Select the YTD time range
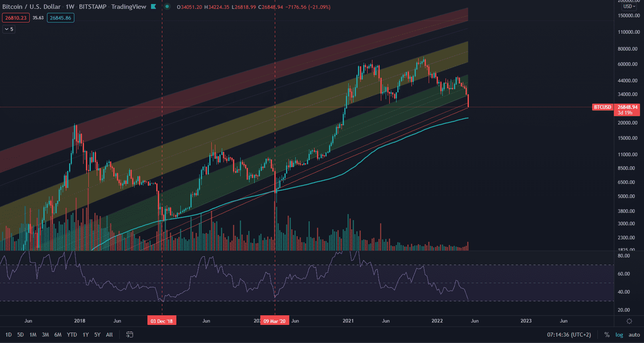 coord(72,335)
